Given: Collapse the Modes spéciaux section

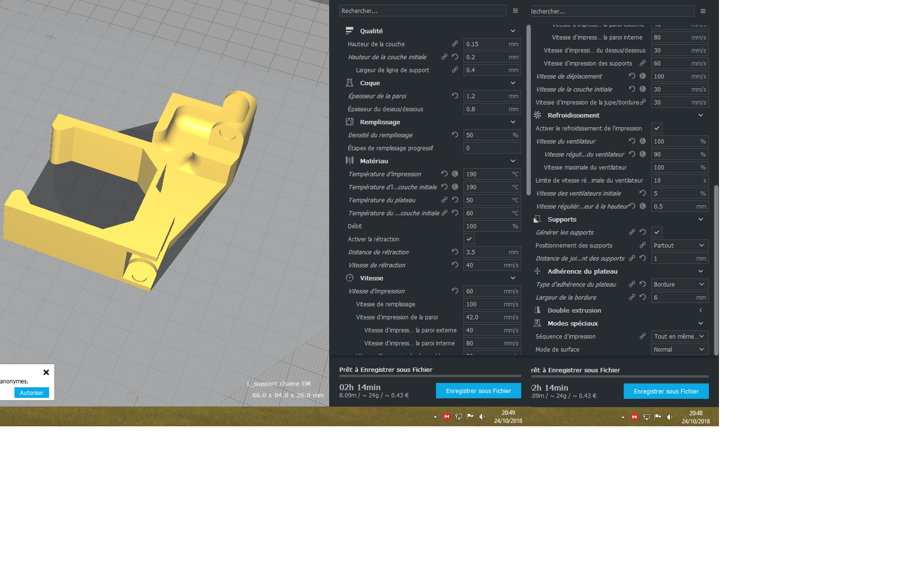Looking at the screenshot, I should click(x=701, y=323).
